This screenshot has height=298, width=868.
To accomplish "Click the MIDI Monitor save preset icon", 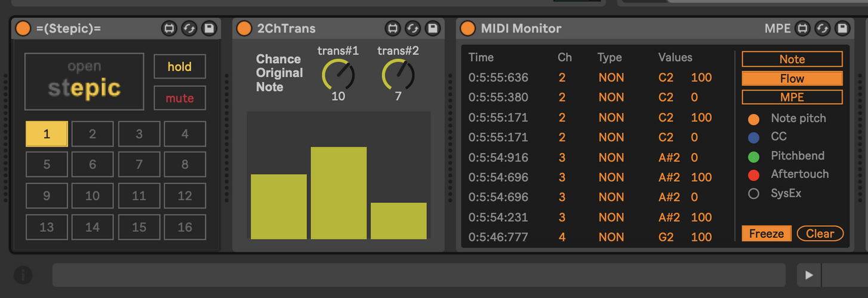I will (x=842, y=28).
